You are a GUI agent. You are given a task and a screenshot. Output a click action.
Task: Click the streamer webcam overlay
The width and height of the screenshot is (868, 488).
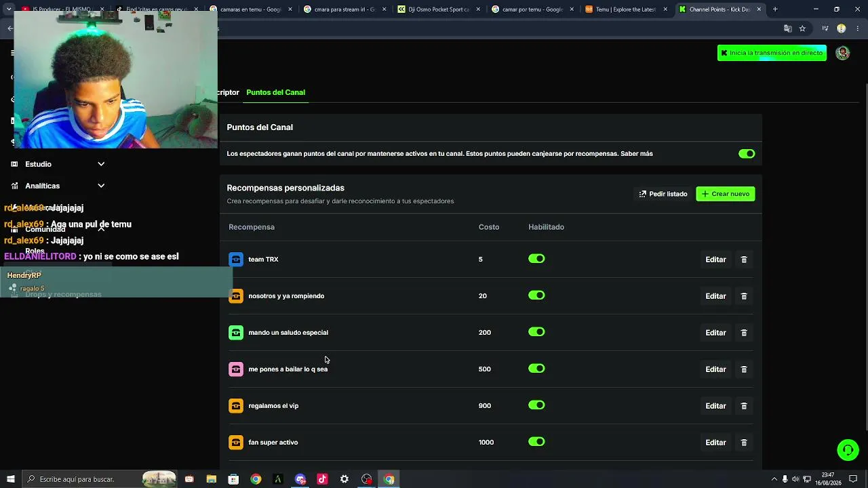pos(115,79)
